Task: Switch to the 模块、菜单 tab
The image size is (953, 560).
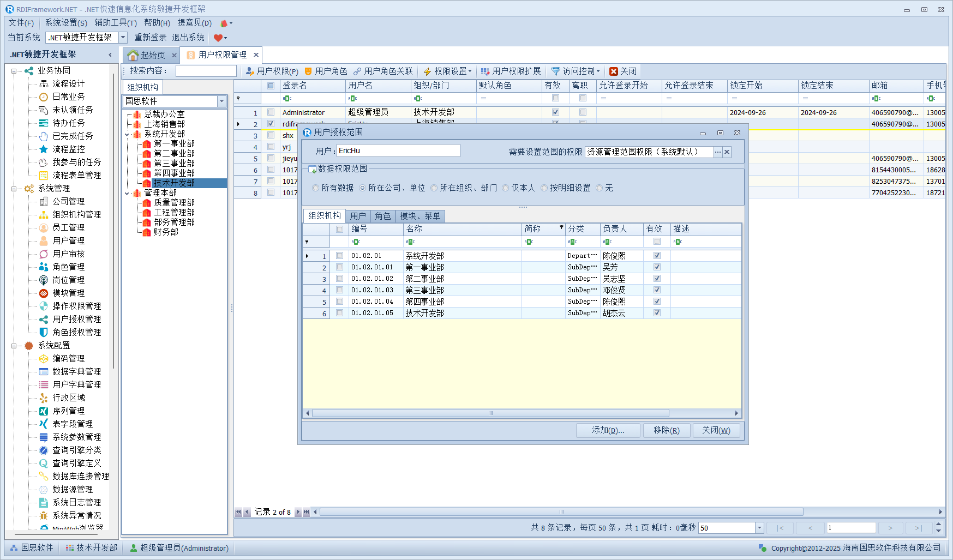Action: (x=419, y=216)
